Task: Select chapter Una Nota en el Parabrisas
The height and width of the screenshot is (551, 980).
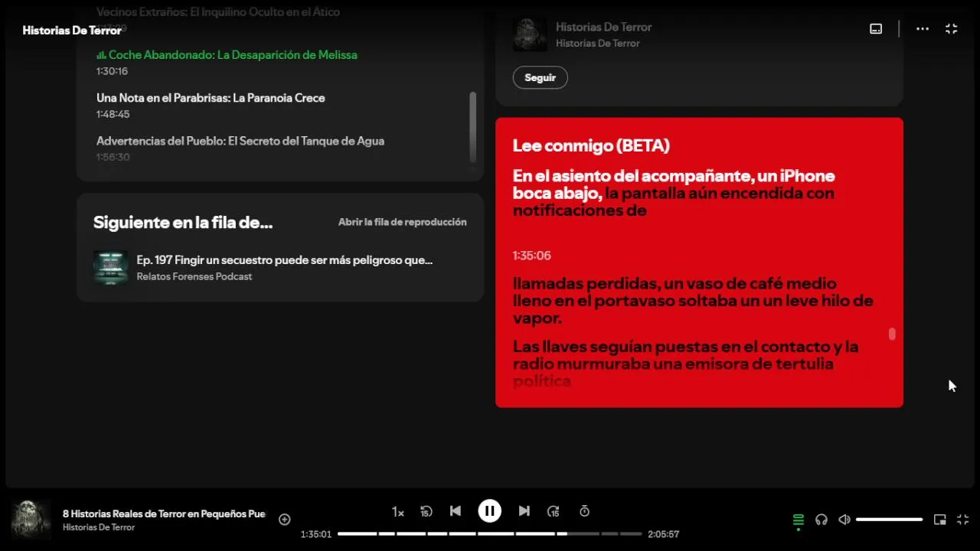Action: click(211, 98)
